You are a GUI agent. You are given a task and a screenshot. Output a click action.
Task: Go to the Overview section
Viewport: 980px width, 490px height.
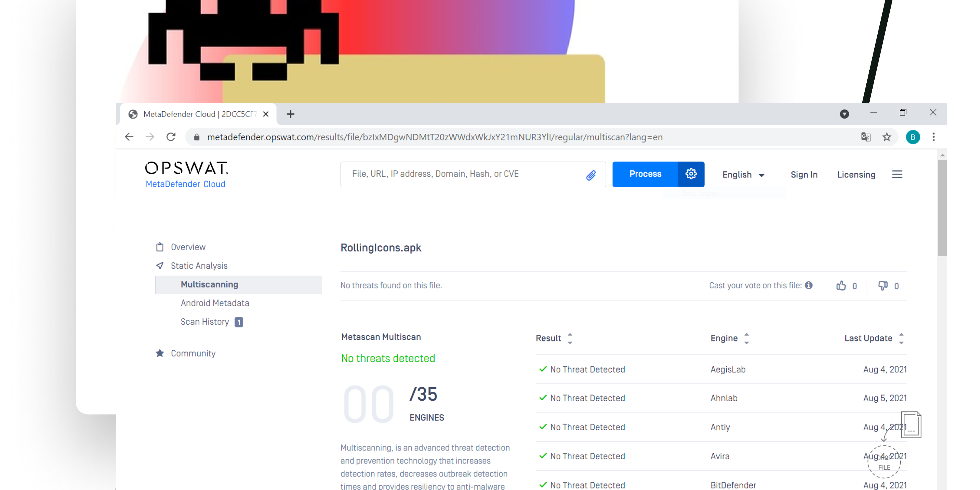pyautogui.click(x=188, y=247)
